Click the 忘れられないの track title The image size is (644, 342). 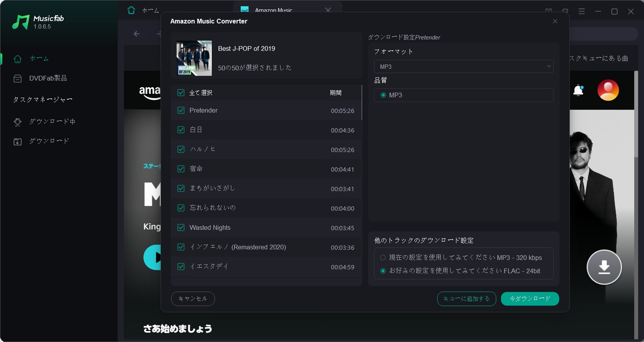(213, 208)
